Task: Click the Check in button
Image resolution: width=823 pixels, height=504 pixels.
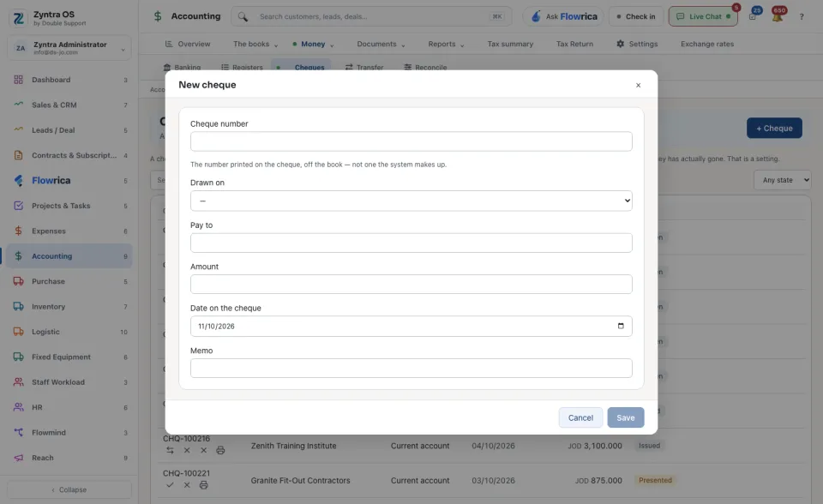Action: pyautogui.click(x=636, y=17)
